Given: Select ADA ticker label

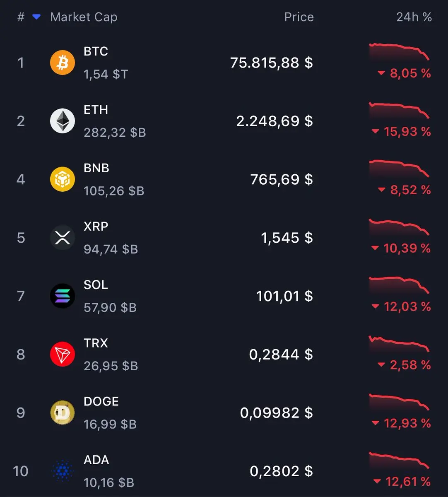Looking at the screenshot, I should coord(96,460).
